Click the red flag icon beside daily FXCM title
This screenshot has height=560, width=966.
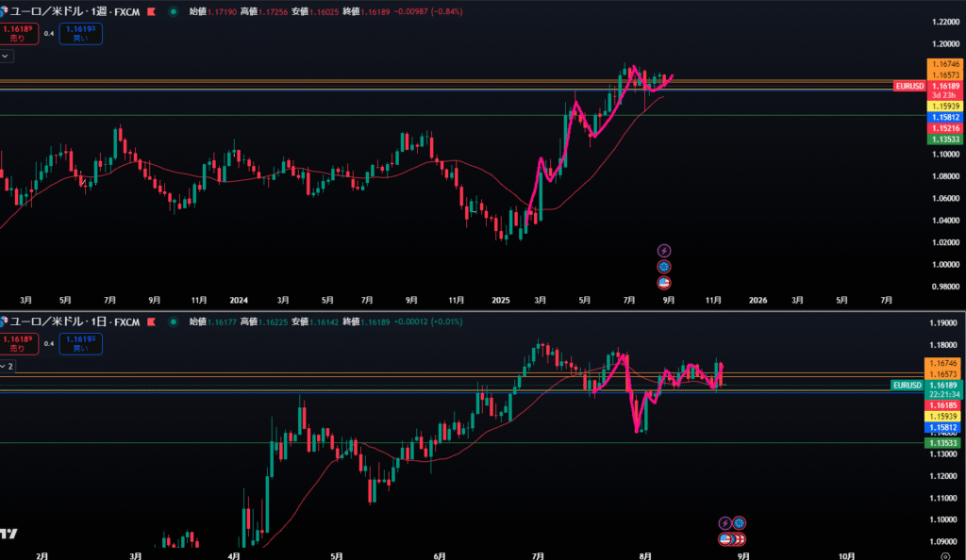(151, 321)
